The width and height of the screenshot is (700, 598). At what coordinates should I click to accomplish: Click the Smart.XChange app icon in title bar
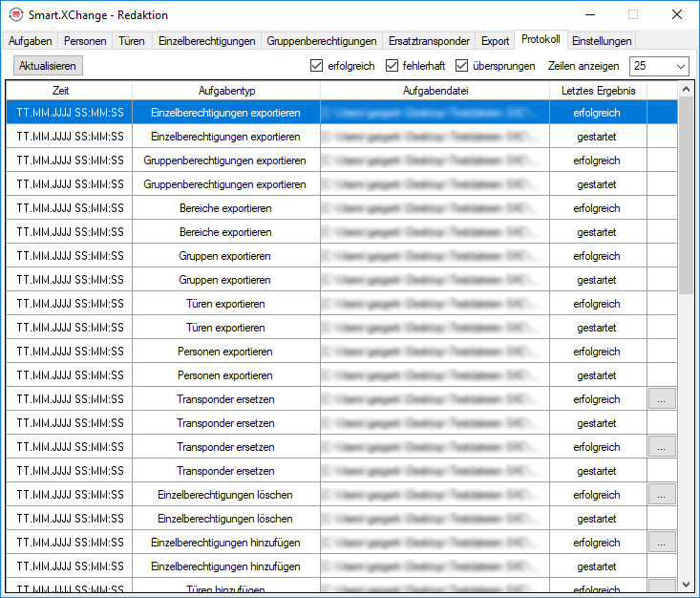pos(14,14)
